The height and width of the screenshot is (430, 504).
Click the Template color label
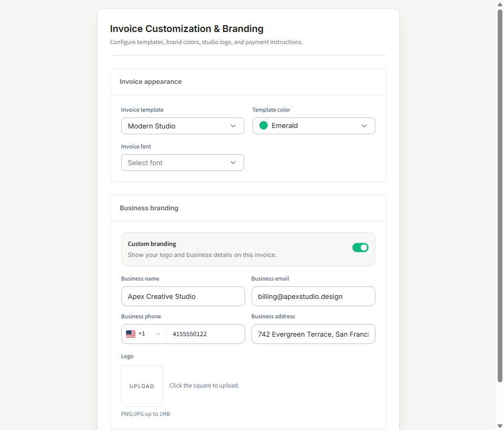[271, 110]
